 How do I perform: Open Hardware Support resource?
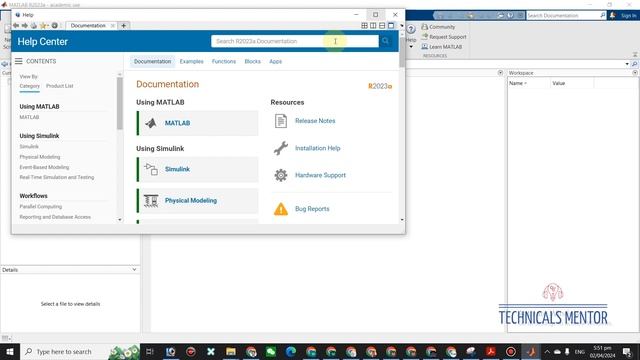point(320,175)
